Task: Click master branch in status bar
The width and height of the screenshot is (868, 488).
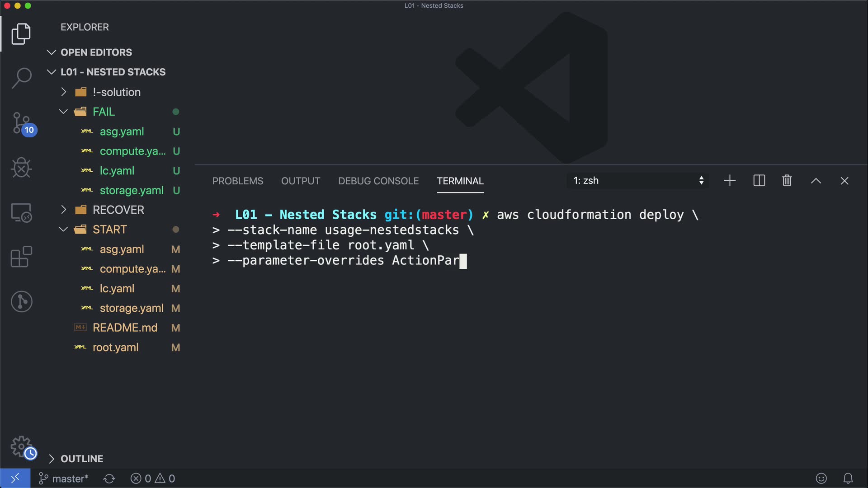Action: click(x=64, y=479)
